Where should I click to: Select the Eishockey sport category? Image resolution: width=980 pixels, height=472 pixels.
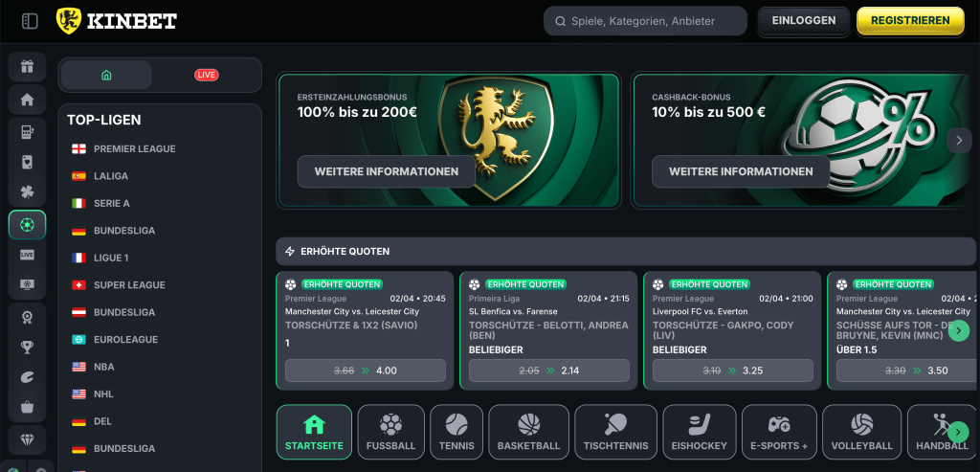tap(700, 432)
